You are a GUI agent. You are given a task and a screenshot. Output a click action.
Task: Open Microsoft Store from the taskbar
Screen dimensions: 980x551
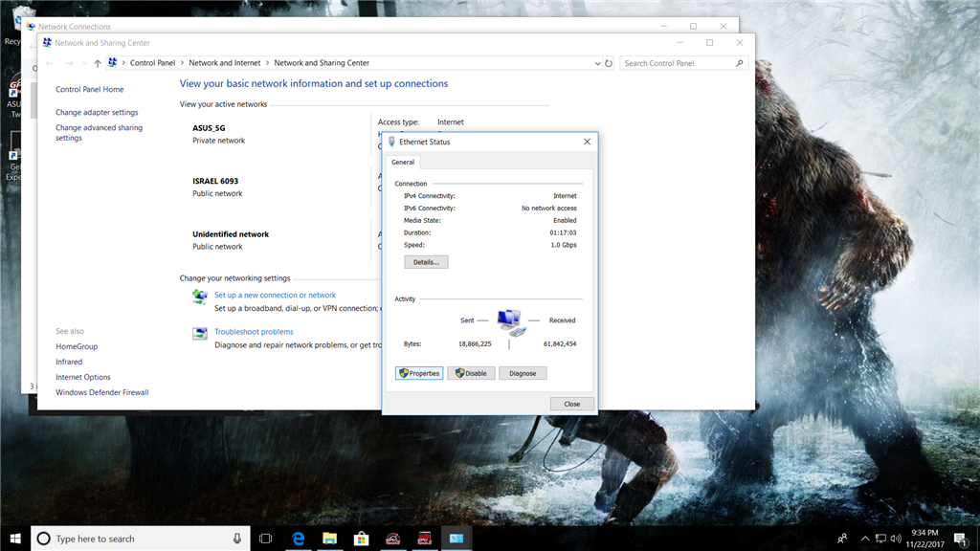coord(361,539)
